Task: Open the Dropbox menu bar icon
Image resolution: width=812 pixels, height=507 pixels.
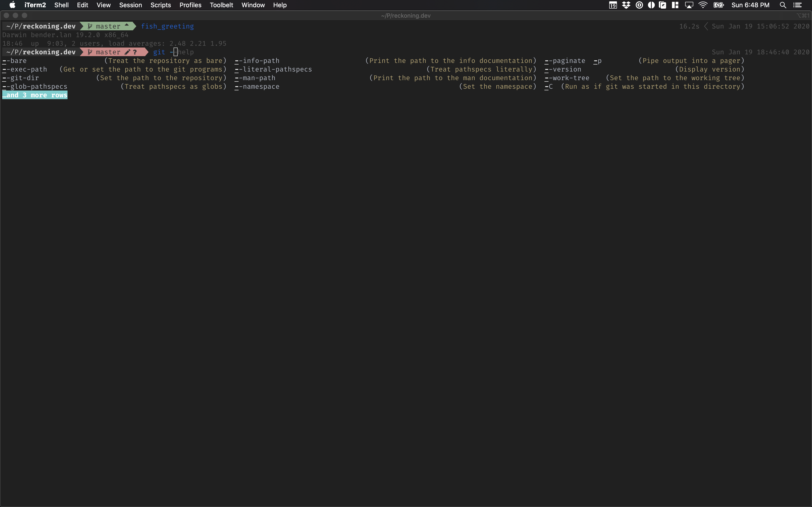Action: pyautogui.click(x=626, y=5)
